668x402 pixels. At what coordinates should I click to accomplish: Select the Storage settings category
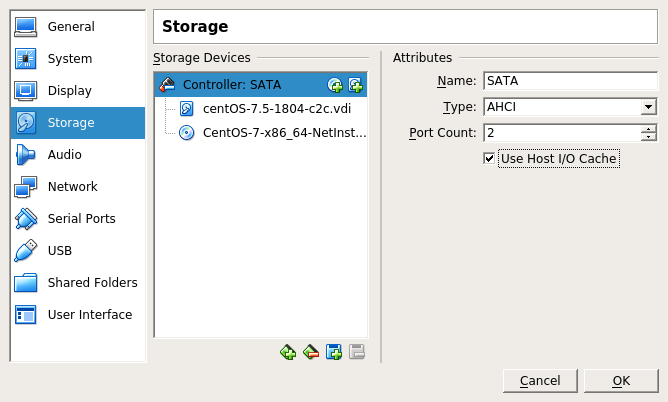(x=78, y=123)
